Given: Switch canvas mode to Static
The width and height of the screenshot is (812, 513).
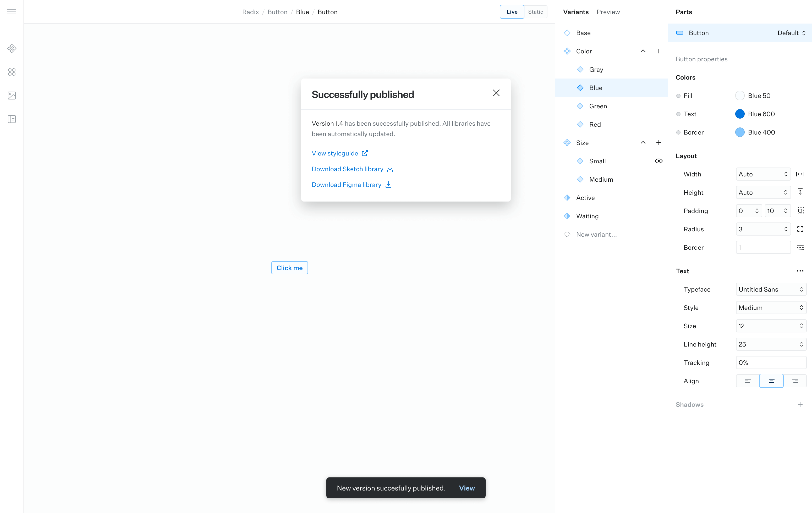Looking at the screenshot, I should [x=535, y=12].
